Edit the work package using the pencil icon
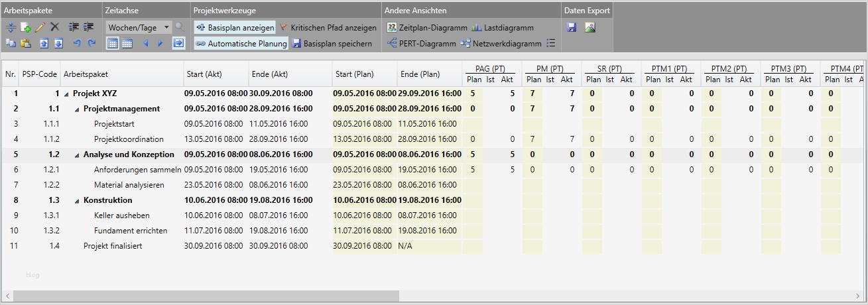The height and width of the screenshot is (305, 868). [x=40, y=27]
